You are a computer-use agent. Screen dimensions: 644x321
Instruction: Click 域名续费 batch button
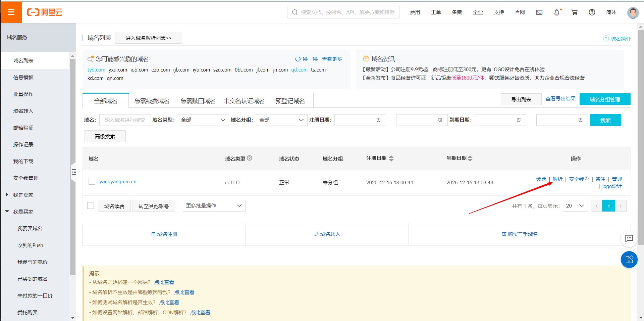tap(114, 206)
